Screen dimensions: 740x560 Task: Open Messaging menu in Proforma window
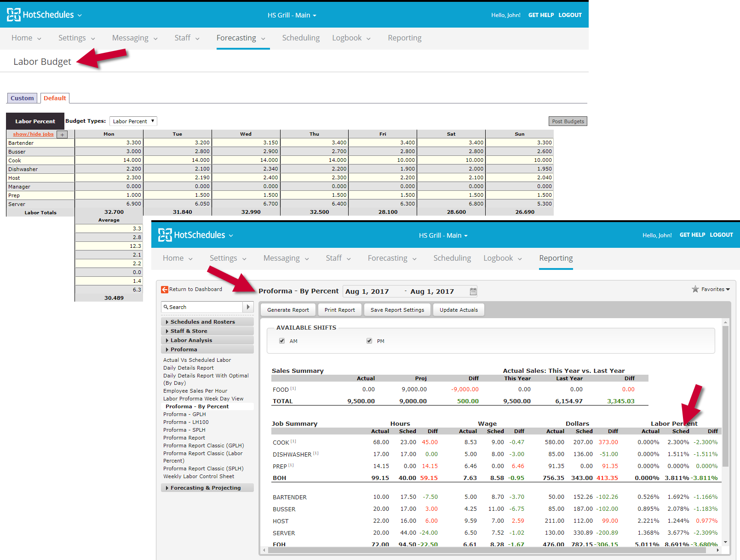[286, 258]
